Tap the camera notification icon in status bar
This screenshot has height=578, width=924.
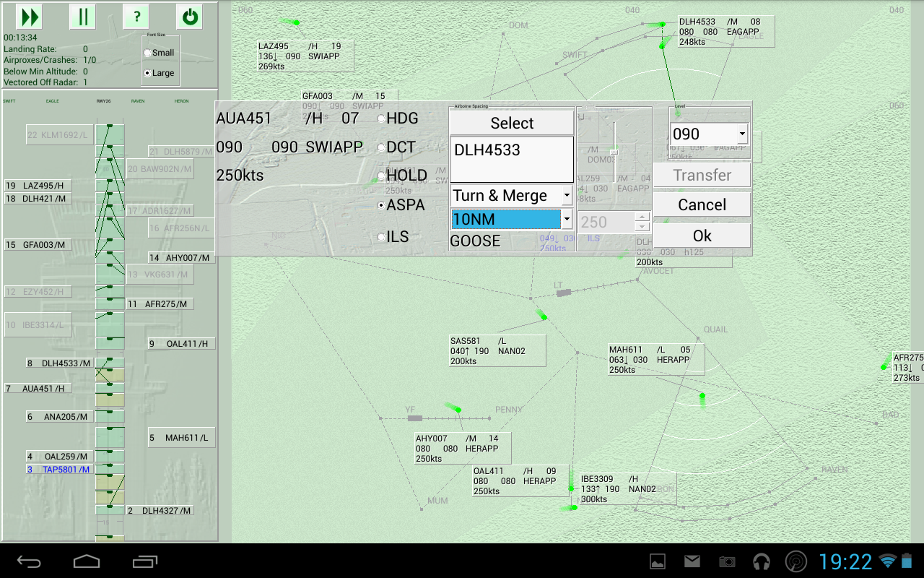pos(727,561)
